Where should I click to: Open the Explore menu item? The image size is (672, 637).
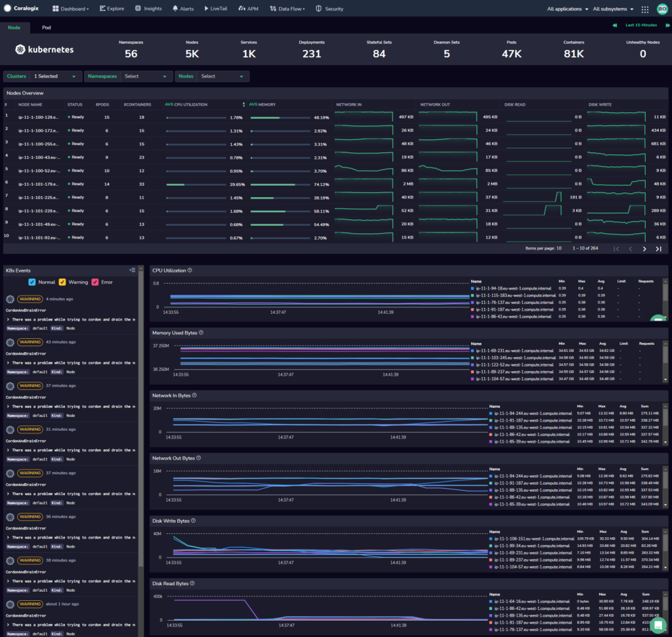point(112,9)
